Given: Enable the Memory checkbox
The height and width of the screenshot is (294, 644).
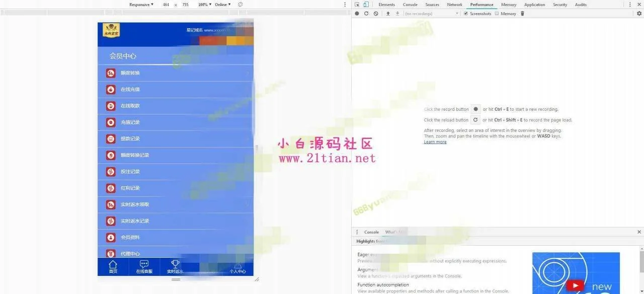Looking at the screenshot, I should tap(497, 14).
